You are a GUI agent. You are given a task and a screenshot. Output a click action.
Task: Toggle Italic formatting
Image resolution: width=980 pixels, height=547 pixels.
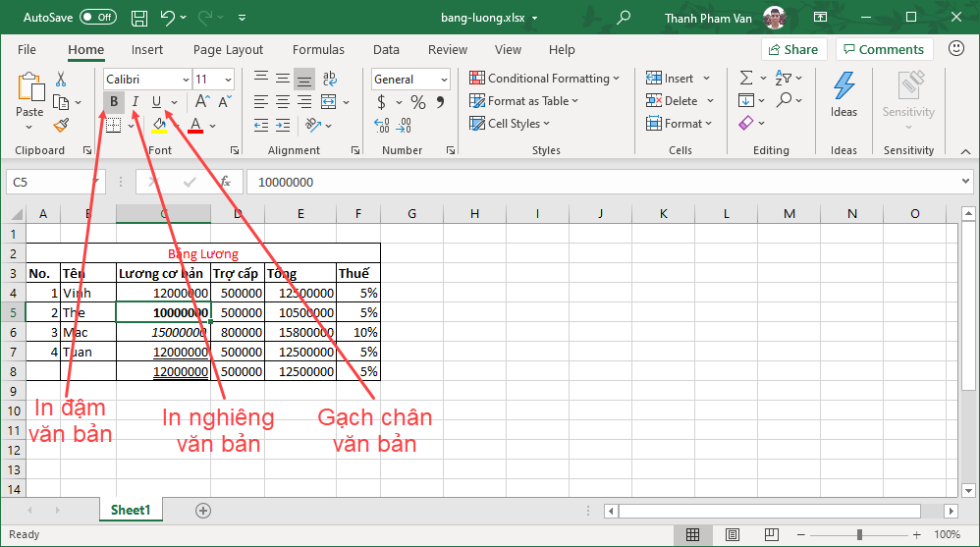pos(135,101)
